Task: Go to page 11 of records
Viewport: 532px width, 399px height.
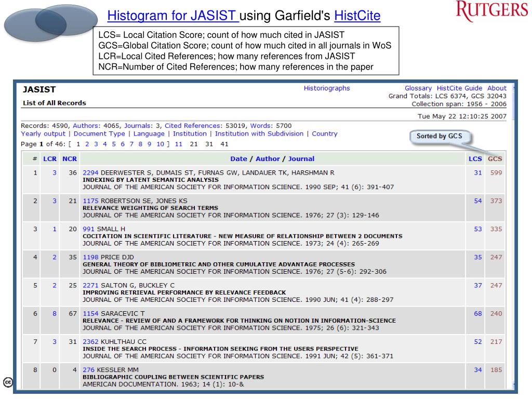Action: 179,144
